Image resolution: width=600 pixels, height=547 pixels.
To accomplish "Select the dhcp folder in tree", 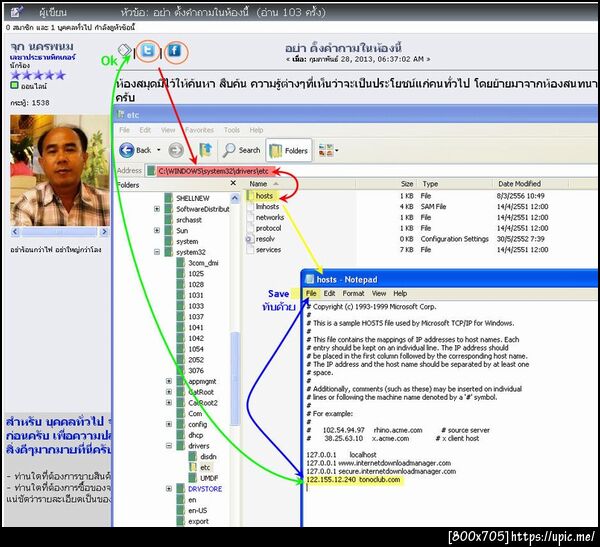I will [x=191, y=435].
